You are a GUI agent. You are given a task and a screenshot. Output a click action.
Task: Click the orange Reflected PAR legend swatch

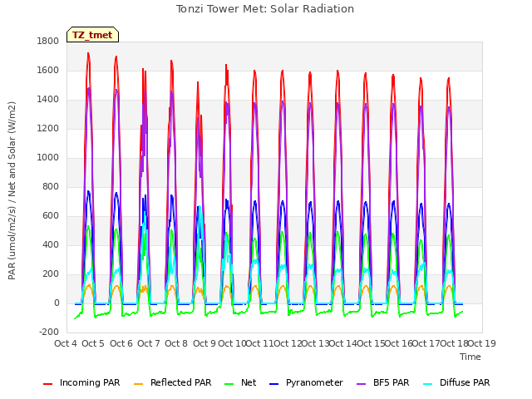139,384
